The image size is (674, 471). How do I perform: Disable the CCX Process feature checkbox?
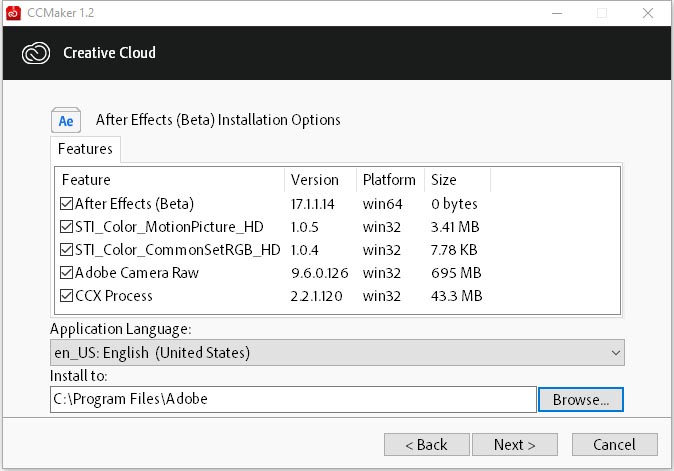pyautogui.click(x=66, y=296)
